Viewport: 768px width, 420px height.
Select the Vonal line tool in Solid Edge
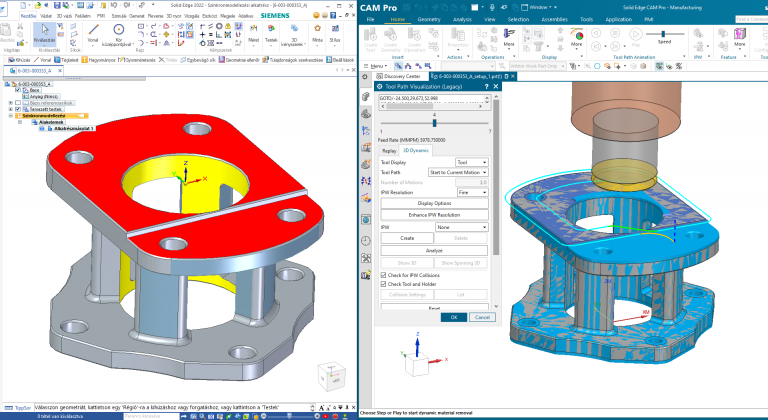(93, 33)
